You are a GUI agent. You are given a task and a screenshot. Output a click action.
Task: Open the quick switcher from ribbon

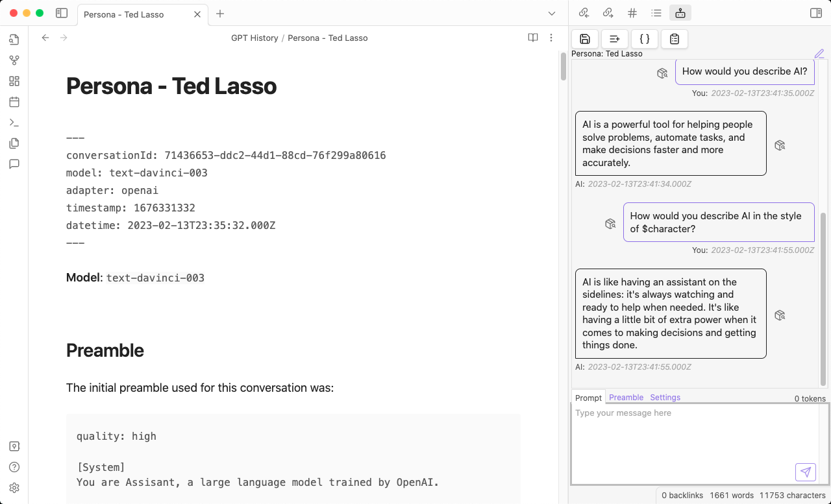coord(14,40)
